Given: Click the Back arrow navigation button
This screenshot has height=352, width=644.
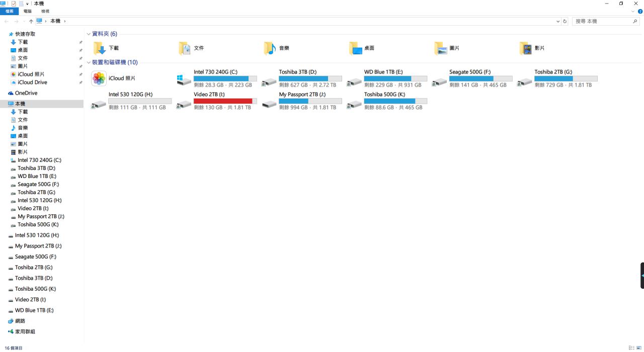Looking at the screenshot, I should click(7, 21).
